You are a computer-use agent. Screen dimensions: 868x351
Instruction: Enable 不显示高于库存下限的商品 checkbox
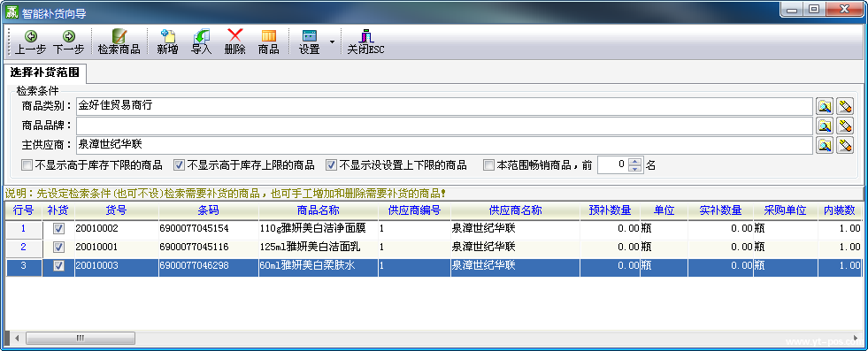27,165
